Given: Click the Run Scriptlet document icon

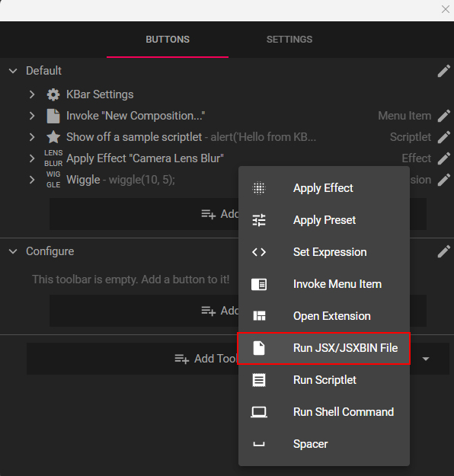Looking at the screenshot, I should click(x=259, y=380).
